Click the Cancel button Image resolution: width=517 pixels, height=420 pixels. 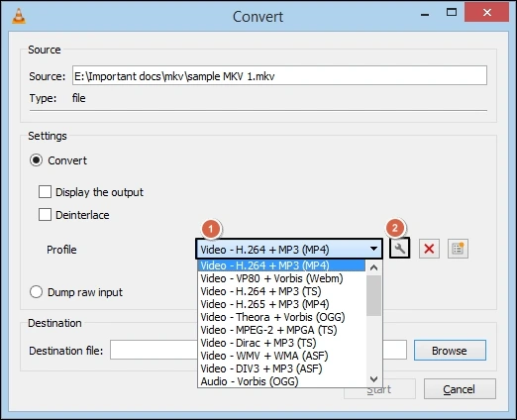coord(460,389)
